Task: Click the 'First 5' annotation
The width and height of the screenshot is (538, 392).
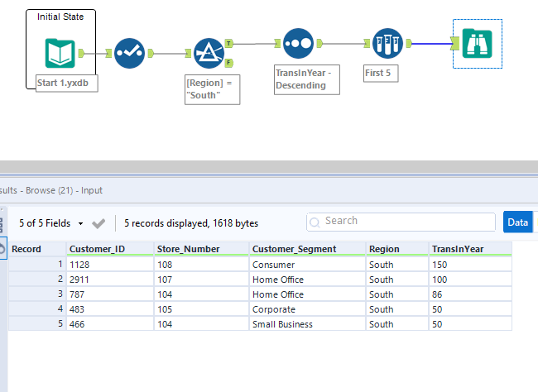Action: point(381,74)
